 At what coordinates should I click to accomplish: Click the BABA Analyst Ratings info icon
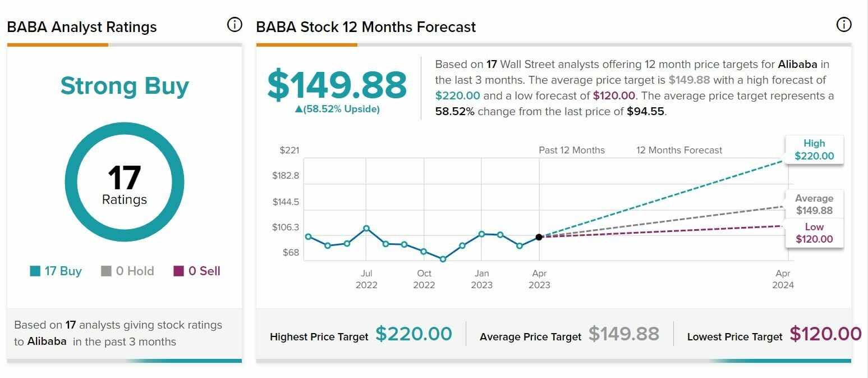(x=235, y=25)
